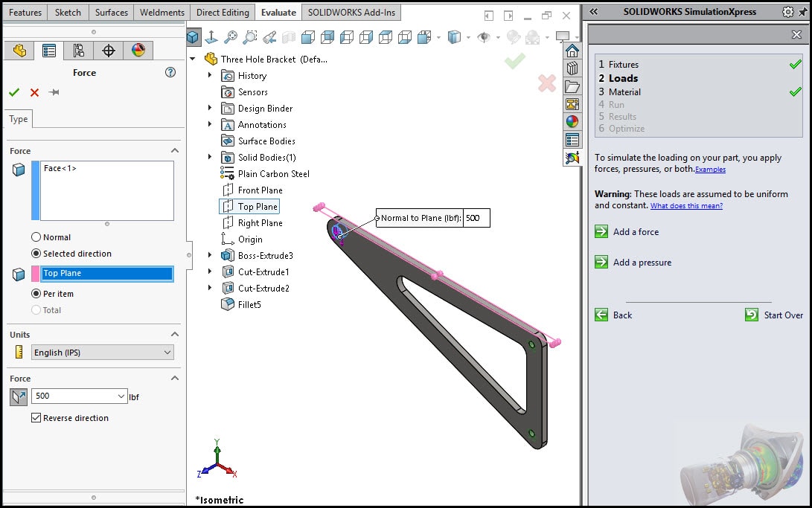The image size is (812, 508).
Task: Collapse the Units section chevron
Action: point(175,334)
